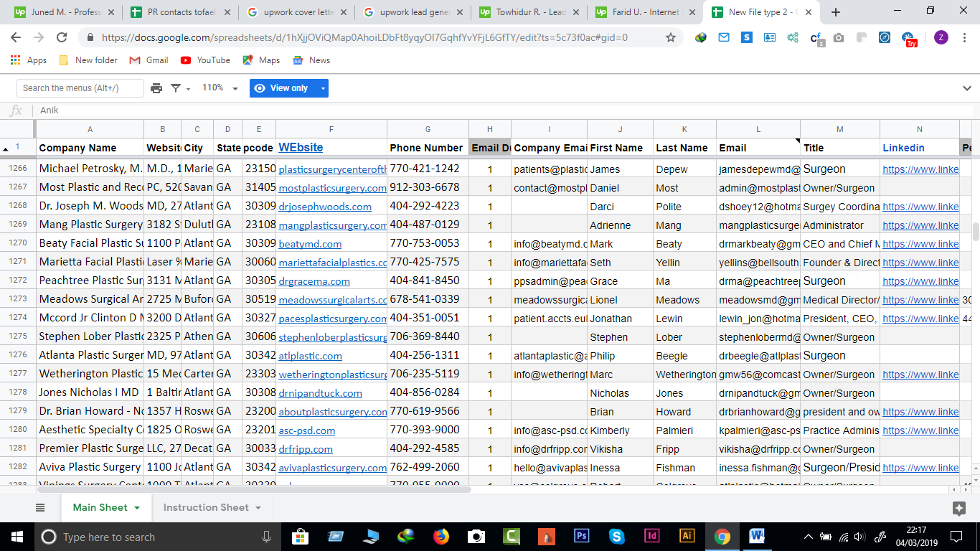
Task: Expand the View only mode dropdown arrow
Action: tap(323, 88)
